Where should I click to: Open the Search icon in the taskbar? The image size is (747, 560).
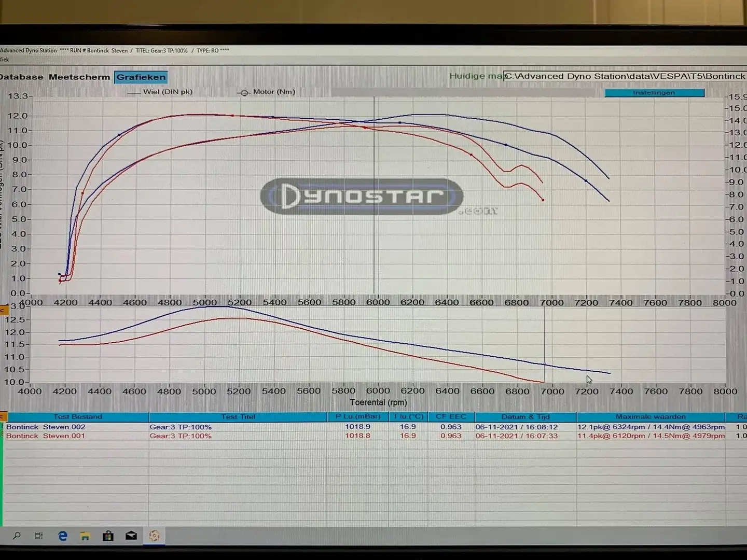click(x=17, y=536)
